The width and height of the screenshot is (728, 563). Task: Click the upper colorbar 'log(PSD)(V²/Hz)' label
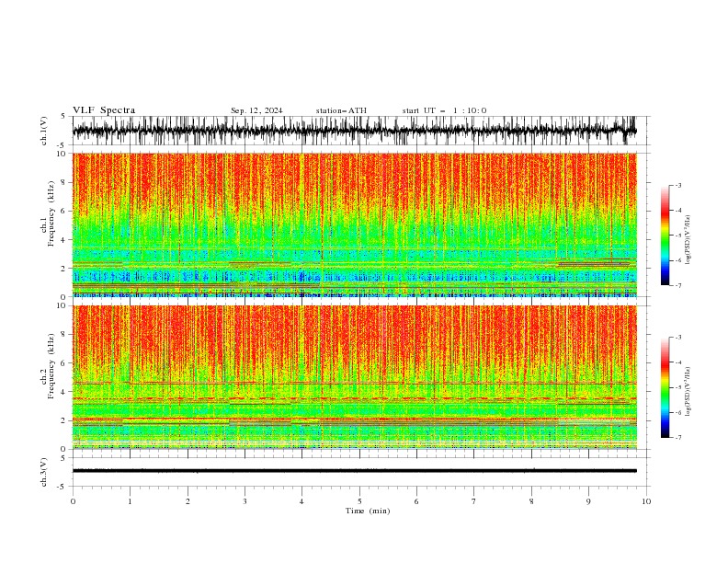pos(688,240)
